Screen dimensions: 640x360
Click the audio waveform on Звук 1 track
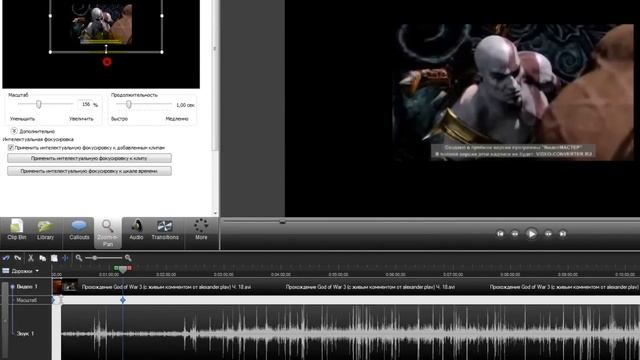pyautogui.click(x=350, y=333)
